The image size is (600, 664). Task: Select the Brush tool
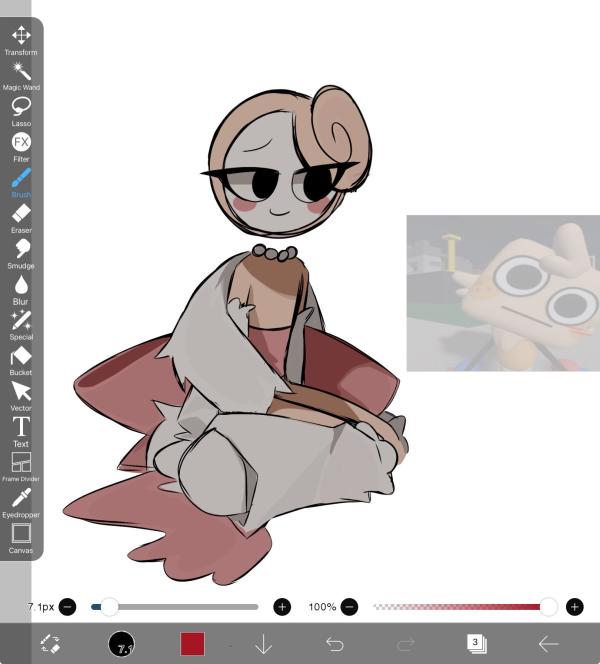[21, 183]
